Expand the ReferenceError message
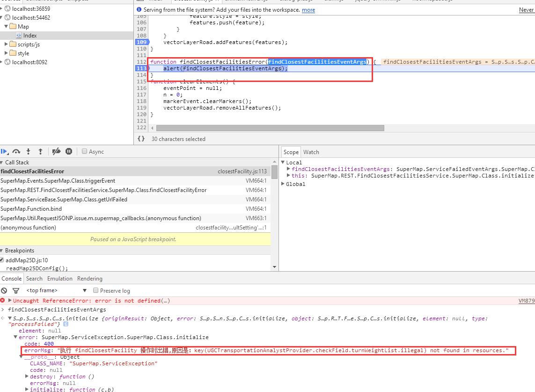The image size is (535, 392). [10, 301]
